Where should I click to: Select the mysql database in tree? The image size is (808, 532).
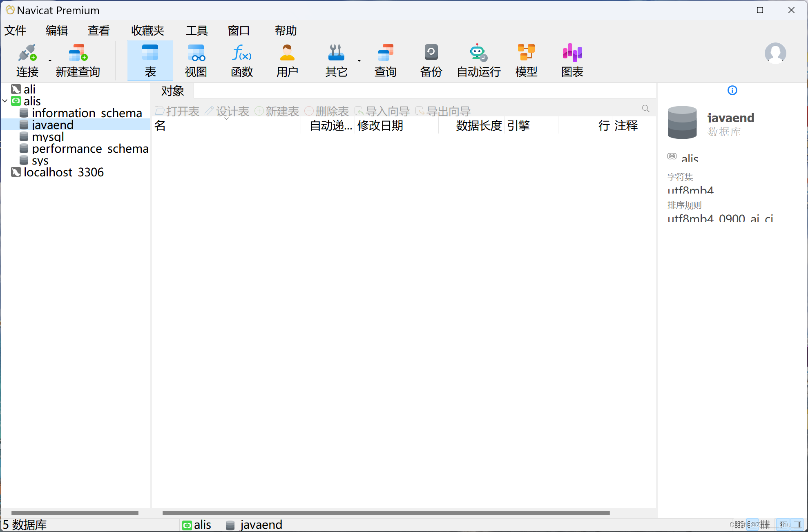point(48,137)
